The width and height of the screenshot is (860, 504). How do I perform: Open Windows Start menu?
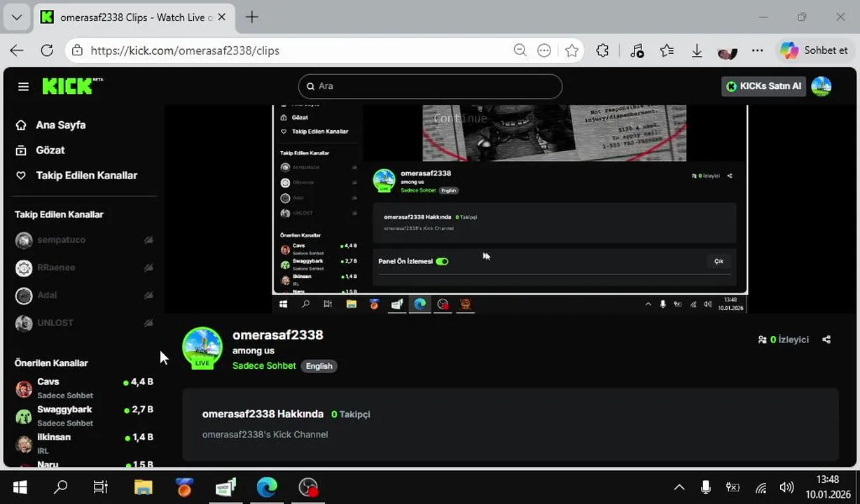click(20, 487)
